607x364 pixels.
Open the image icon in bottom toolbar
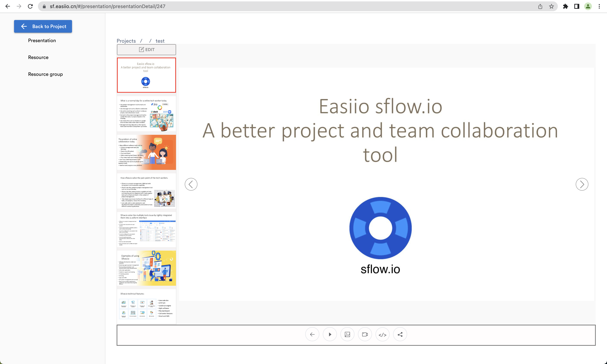tap(347, 334)
